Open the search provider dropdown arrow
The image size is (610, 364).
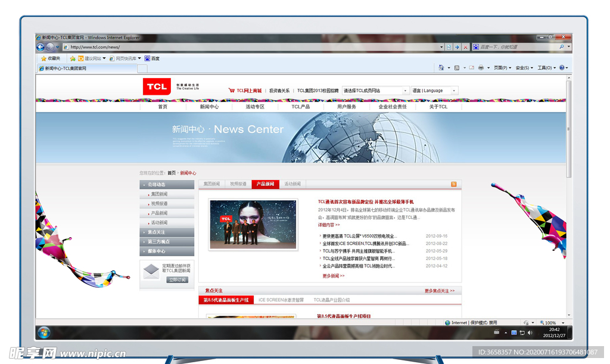(x=569, y=46)
